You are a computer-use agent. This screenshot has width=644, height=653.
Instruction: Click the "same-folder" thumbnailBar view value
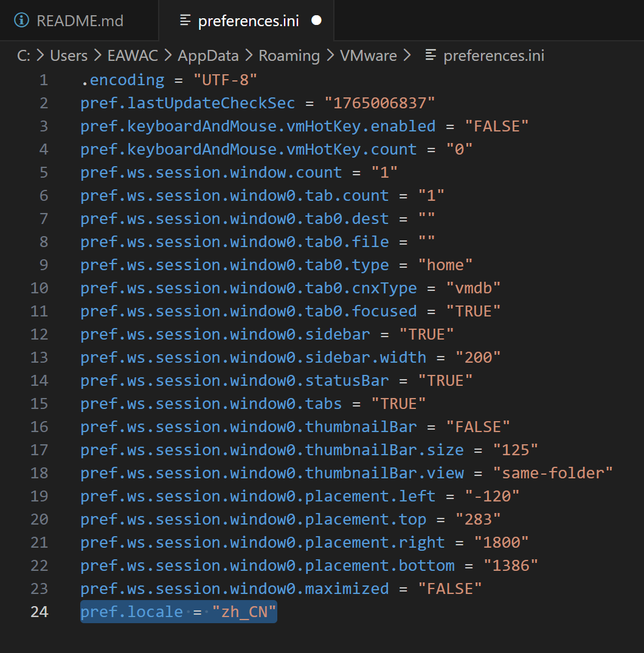pos(553,473)
